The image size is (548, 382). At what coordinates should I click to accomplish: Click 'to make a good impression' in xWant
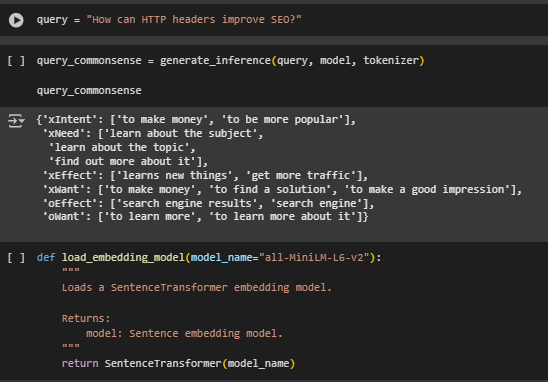point(427,189)
